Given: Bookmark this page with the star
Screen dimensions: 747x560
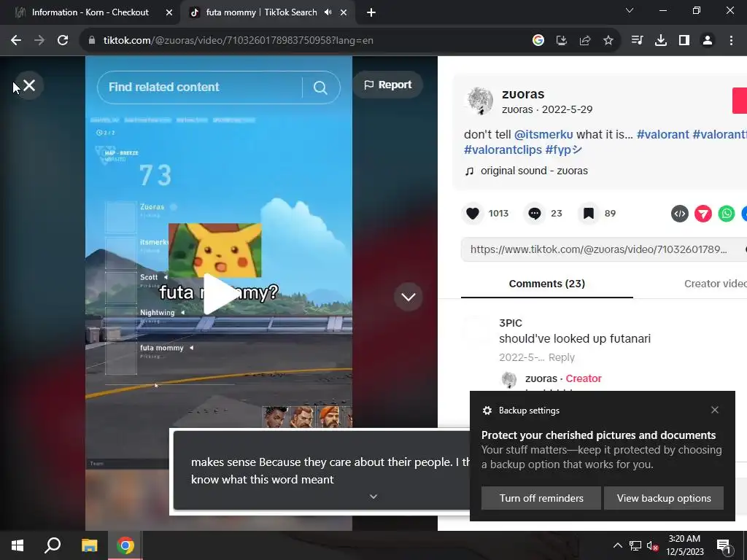Looking at the screenshot, I should coord(608,41).
